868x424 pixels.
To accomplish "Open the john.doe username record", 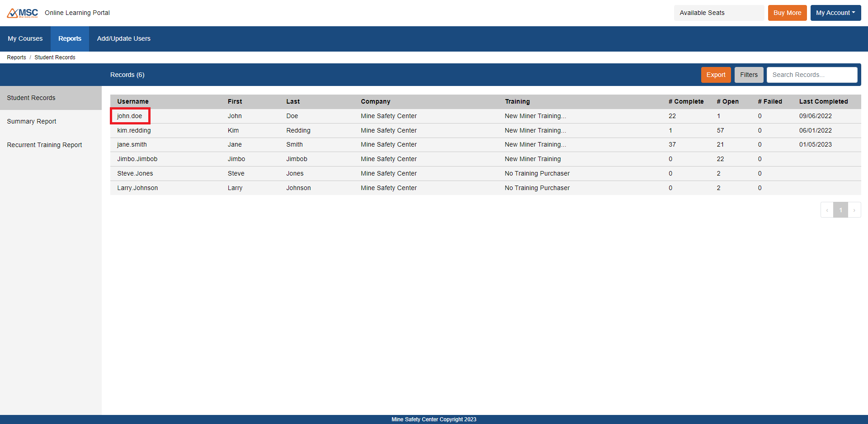I will coord(130,116).
